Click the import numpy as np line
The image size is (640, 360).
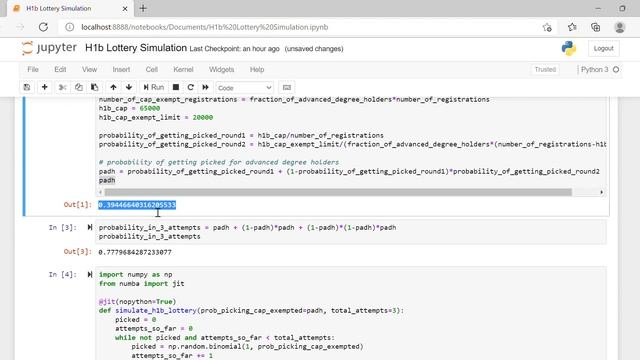pos(136,274)
